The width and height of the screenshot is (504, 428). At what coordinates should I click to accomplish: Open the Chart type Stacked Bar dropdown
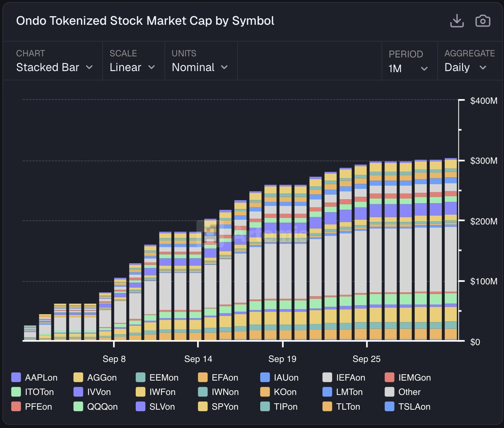(x=54, y=67)
